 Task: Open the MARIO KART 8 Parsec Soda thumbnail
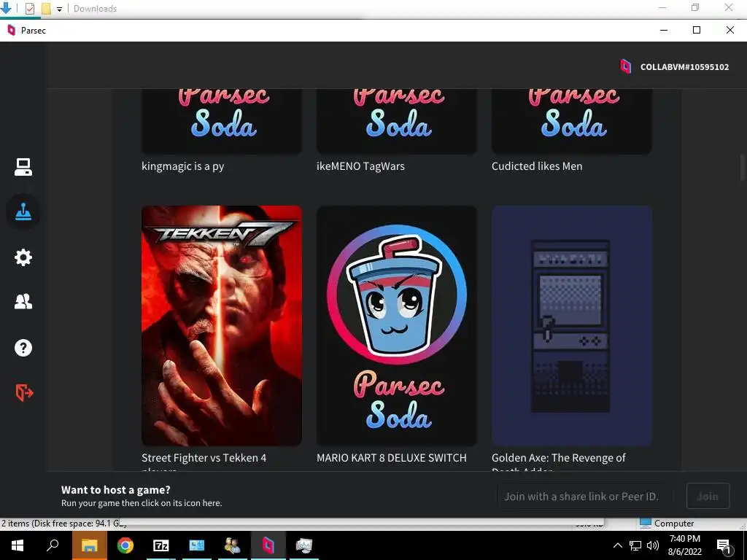(396, 326)
